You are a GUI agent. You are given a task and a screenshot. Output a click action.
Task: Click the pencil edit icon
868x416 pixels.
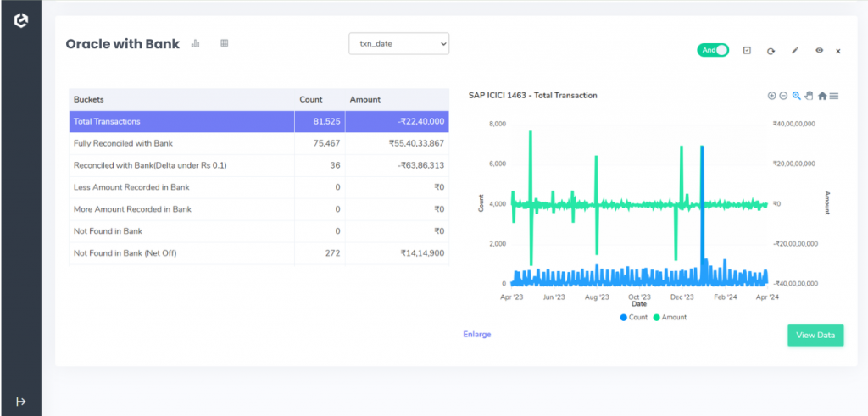(795, 50)
